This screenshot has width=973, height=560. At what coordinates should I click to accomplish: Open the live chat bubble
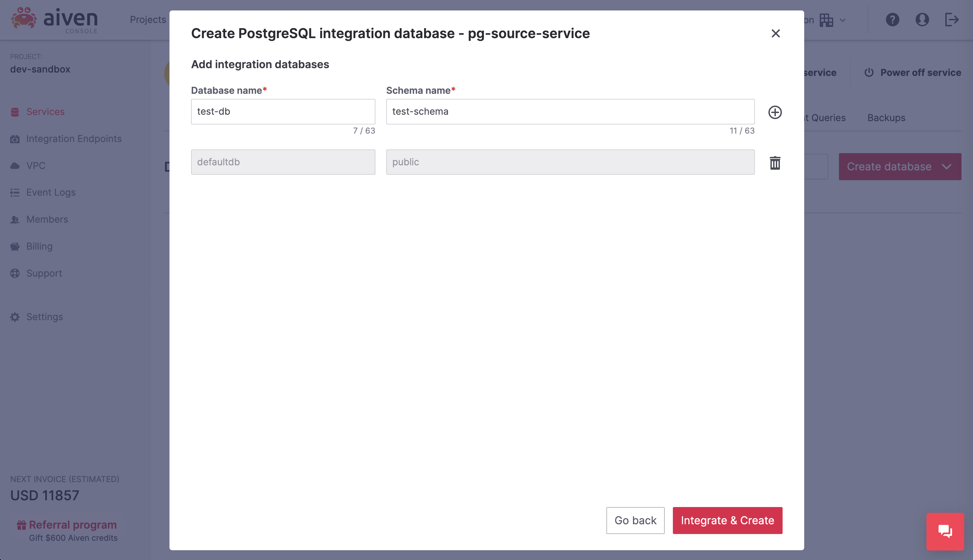945,532
